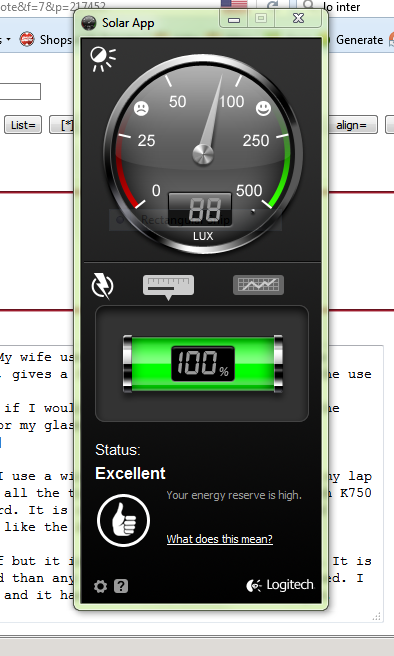Switch to the energy history graph tab
Screen dimensions: 394x656
coord(258,285)
